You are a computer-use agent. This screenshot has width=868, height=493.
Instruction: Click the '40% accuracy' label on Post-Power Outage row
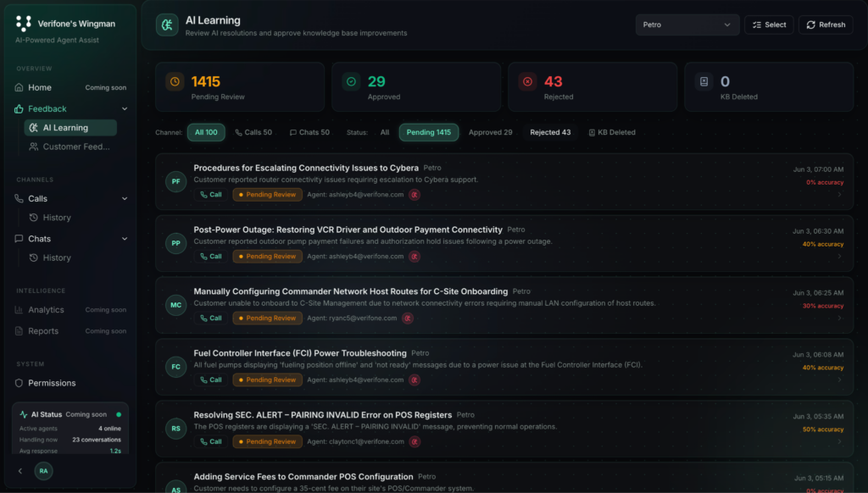(x=822, y=244)
